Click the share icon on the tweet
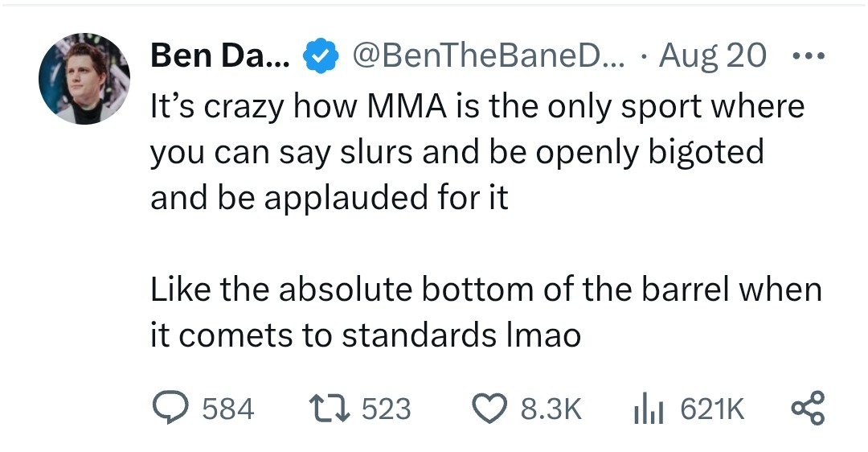 807,409
